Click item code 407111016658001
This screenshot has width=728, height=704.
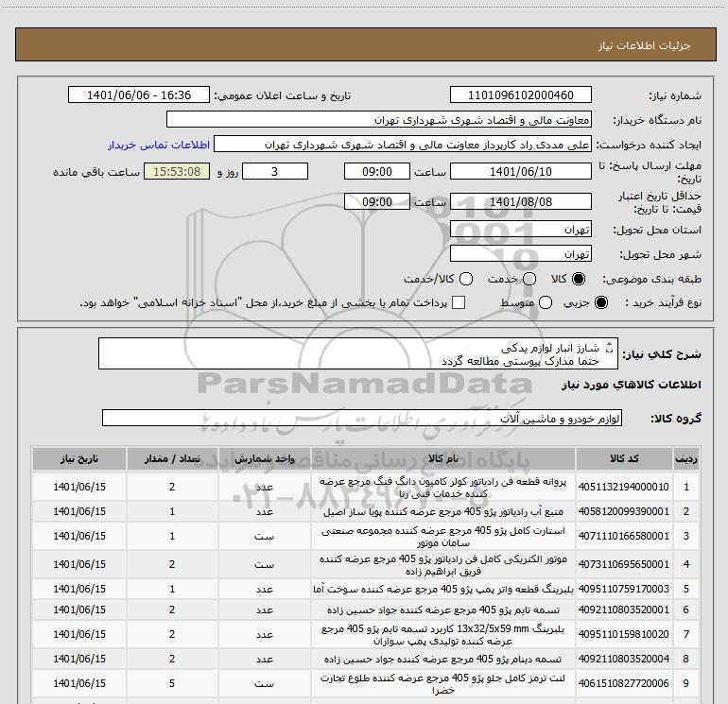(624, 536)
